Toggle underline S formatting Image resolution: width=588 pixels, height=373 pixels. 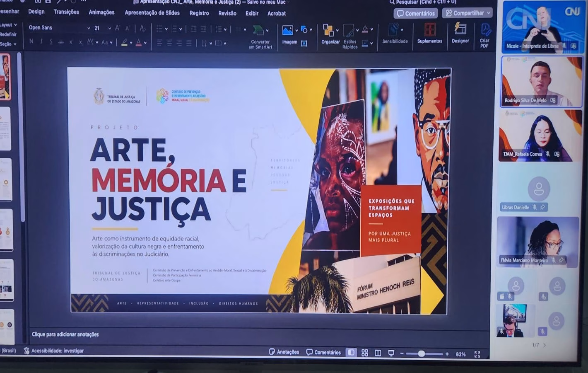click(x=51, y=42)
